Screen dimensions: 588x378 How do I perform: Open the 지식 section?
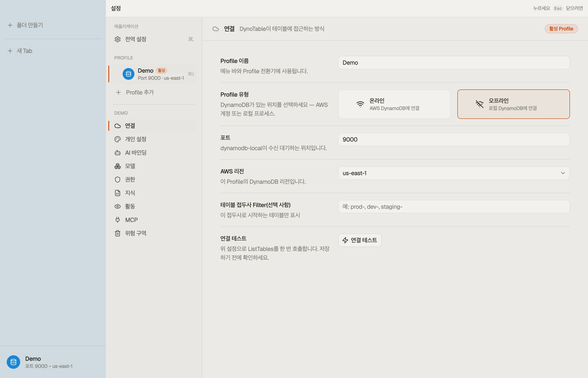point(154,193)
